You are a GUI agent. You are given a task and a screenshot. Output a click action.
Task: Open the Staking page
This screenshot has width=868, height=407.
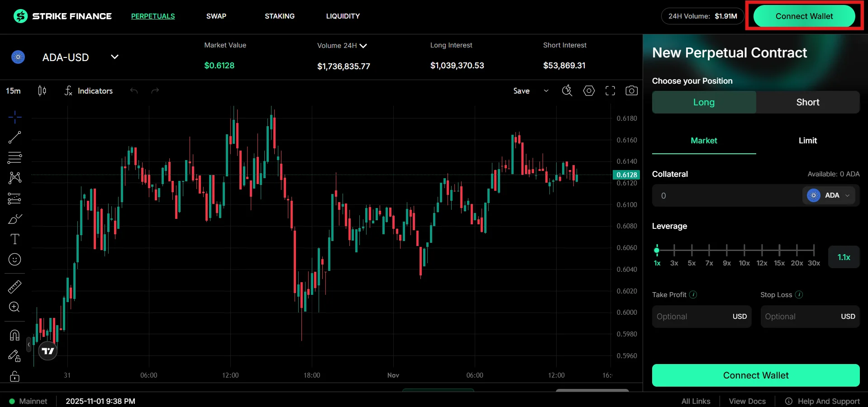pos(279,16)
